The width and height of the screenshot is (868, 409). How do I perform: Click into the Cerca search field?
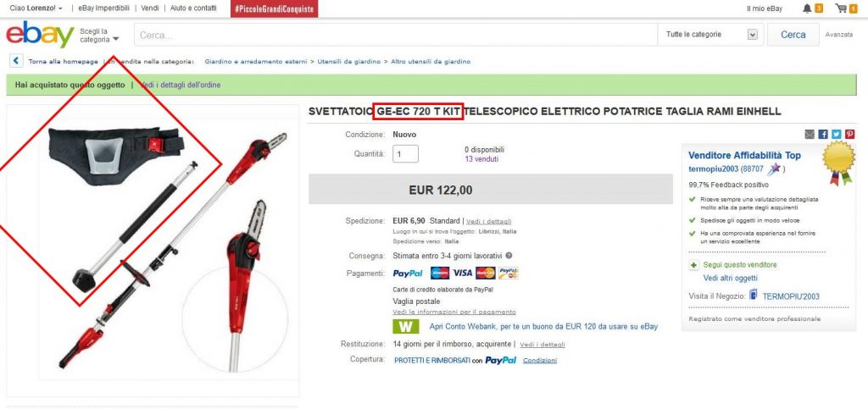coord(395,35)
